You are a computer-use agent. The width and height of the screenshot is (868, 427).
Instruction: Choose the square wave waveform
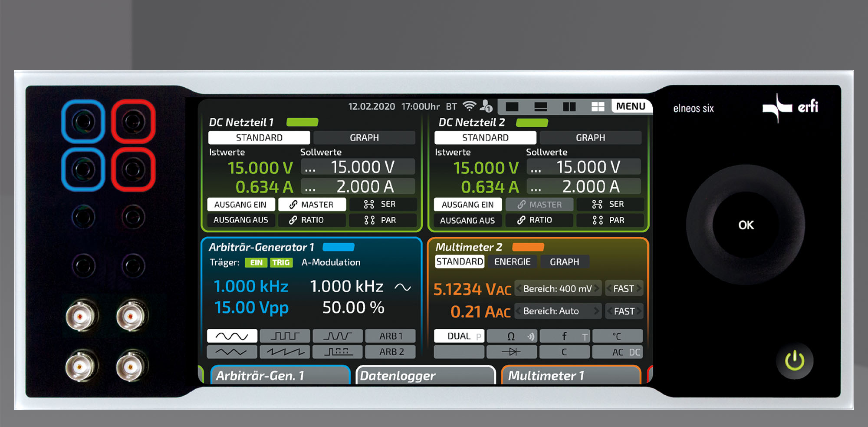(x=285, y=336)
